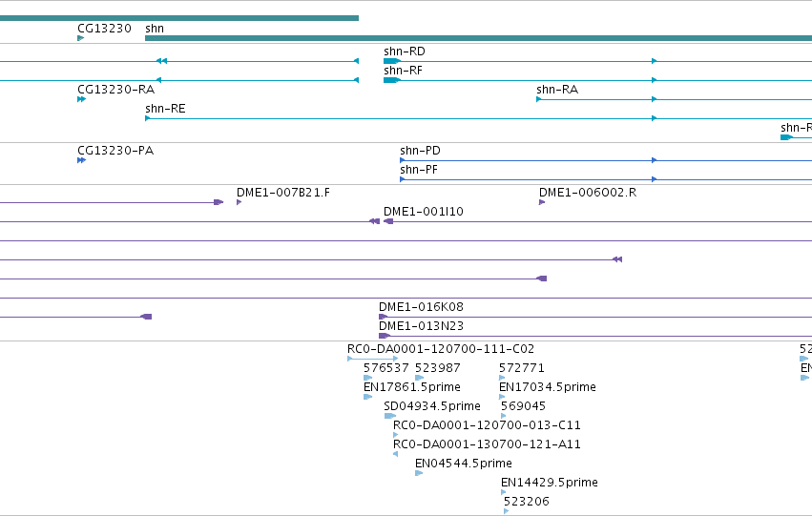Select the shn gene bar
The height and width of the screenshot is (516, 812).
click(478, 38)
